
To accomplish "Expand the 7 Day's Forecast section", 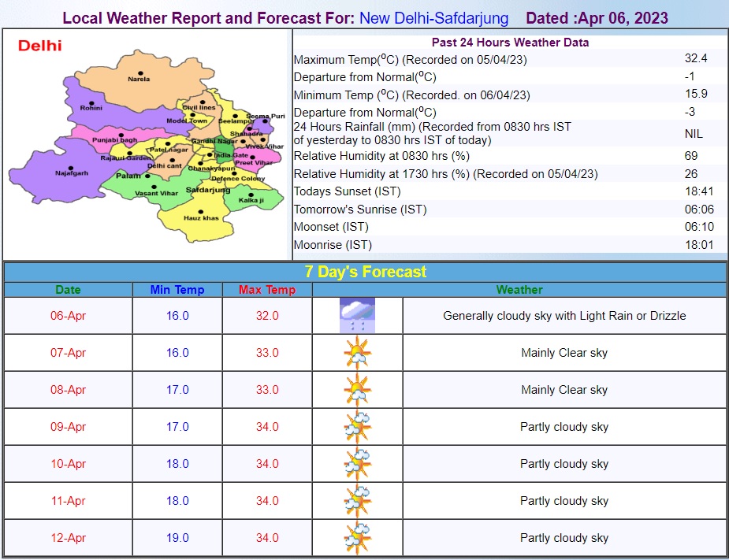I will [x=364, y=272].
